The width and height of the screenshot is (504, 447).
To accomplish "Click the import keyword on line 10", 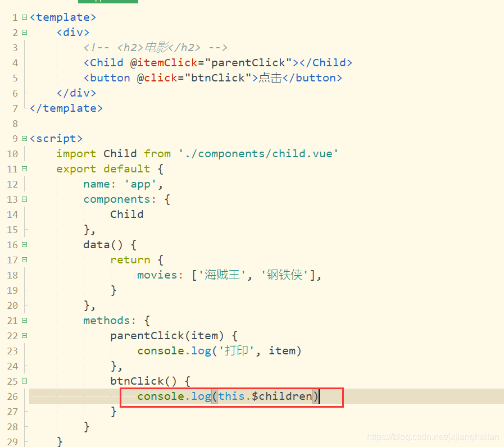I will (76, 154).
